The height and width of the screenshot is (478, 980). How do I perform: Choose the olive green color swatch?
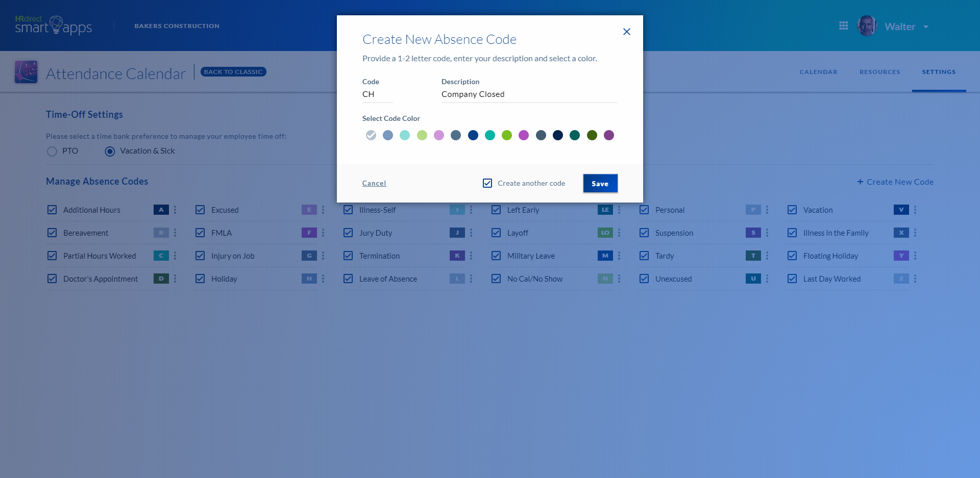tap(592, 135)
